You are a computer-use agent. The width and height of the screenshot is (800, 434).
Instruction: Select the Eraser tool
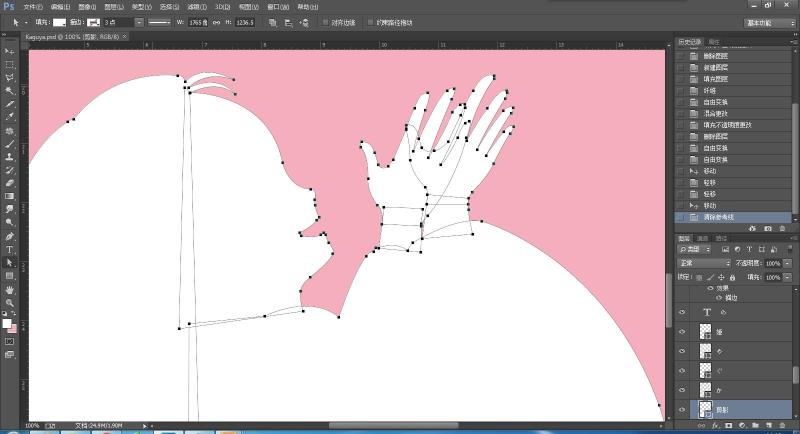[x=9, y=183]
